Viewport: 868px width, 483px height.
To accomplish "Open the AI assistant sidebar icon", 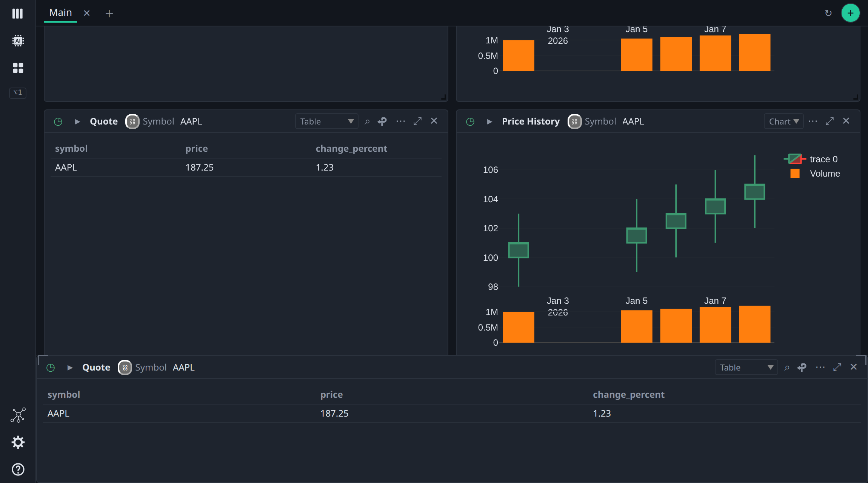I will (x=18, y=41).
